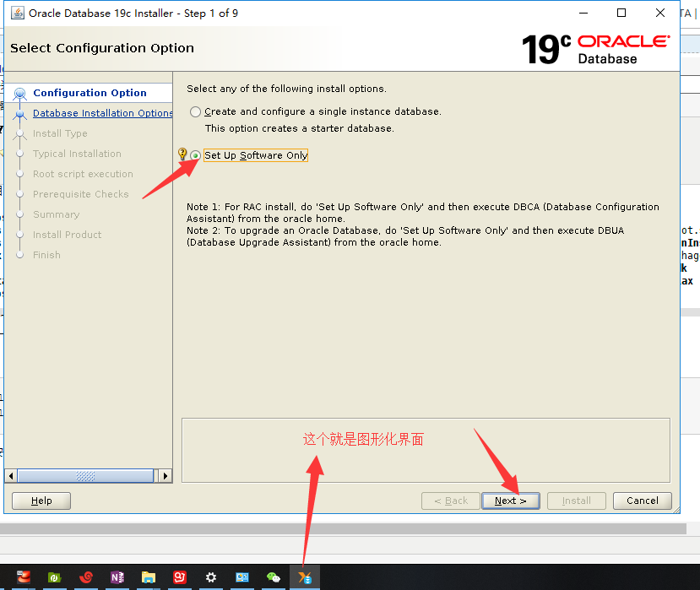Click the Install button
The image size is (700, 590).
(577, 501)
